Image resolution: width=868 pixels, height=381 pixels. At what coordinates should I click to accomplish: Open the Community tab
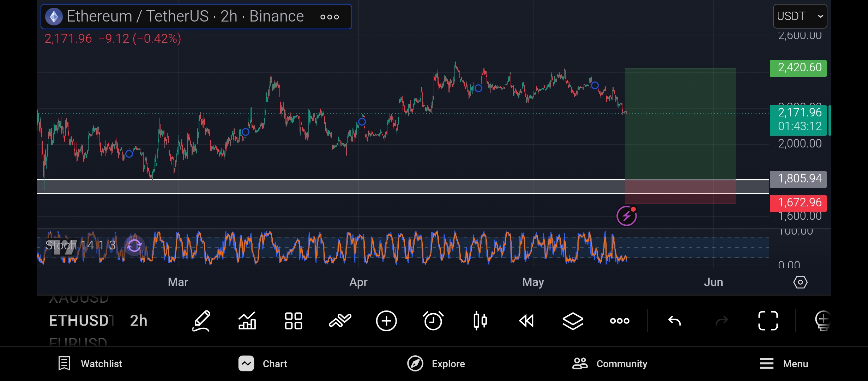click(610, 364)
